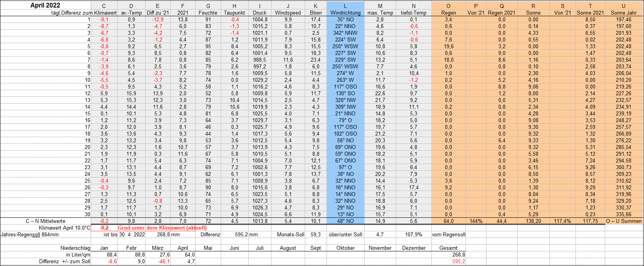This screenshot has width=644, height=266.
Task: Click the April 2022 title cell
Action: click(45, 5)
